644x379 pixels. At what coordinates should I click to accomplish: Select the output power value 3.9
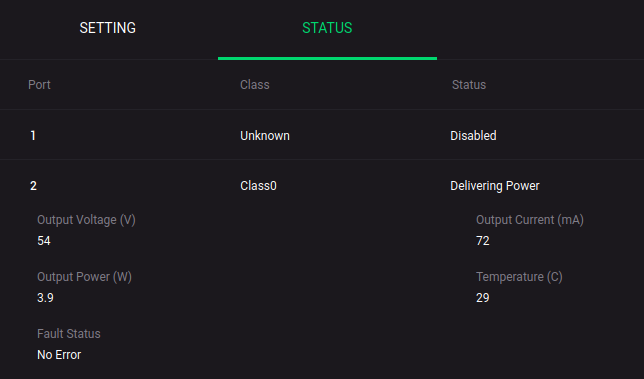(45, 298)
